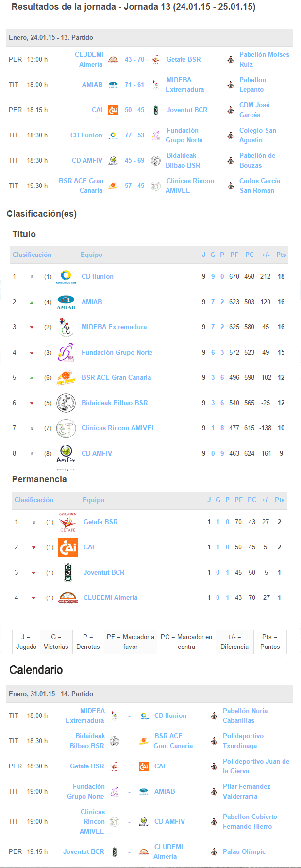The width and height of the screenshot is (301, 868).
Task: Click venue icon next to Palau Olímpic
Action: coord(214,851)
